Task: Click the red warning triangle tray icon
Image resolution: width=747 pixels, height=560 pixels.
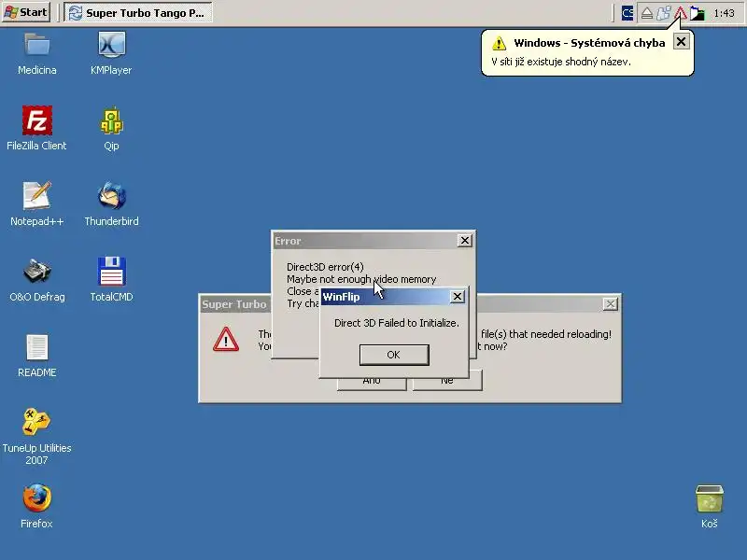Action: point(681,13)
